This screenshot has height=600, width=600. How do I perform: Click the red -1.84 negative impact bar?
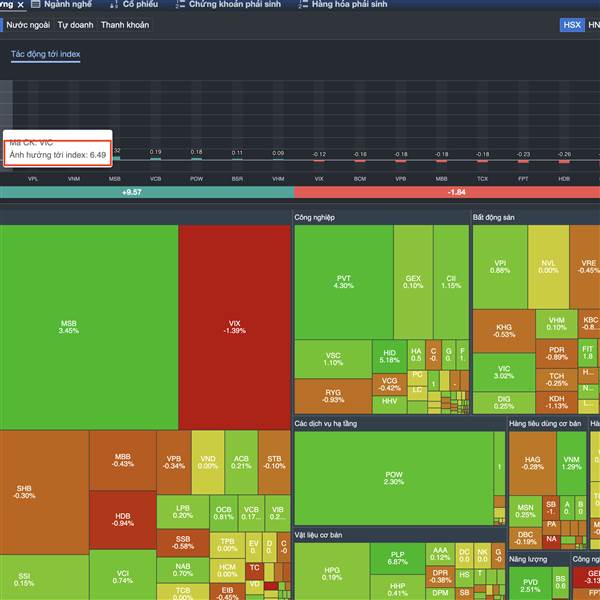coord(447,192)
